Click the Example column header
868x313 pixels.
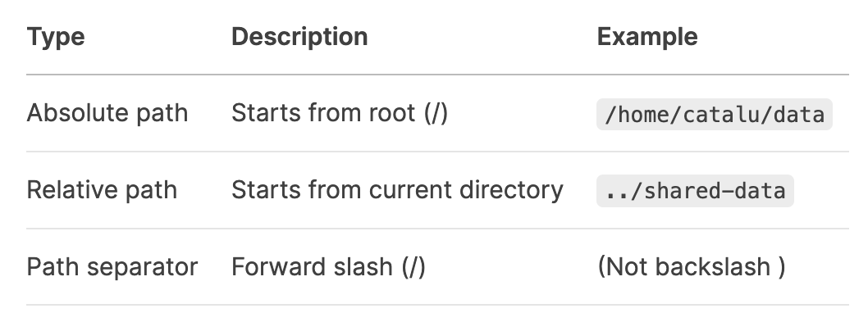pos(647,37)
